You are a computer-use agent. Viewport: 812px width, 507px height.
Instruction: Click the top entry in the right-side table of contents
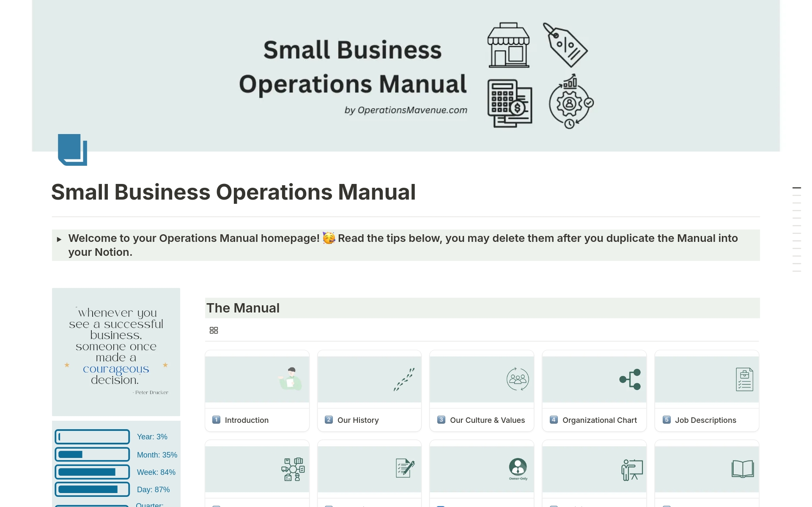(797, 187)
